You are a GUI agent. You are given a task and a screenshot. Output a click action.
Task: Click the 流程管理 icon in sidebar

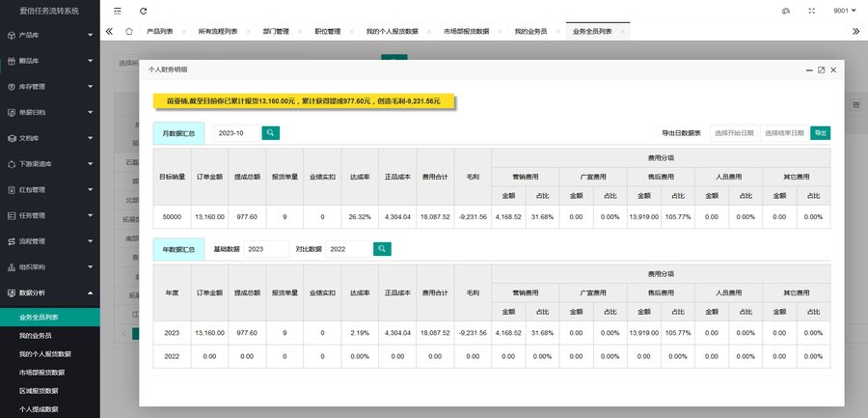point(12,241)
